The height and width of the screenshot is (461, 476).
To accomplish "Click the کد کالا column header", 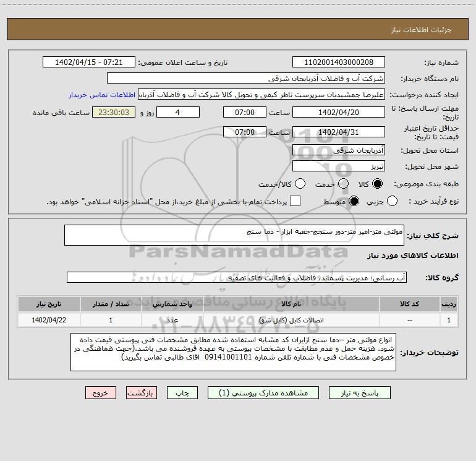I will (409, 304).
